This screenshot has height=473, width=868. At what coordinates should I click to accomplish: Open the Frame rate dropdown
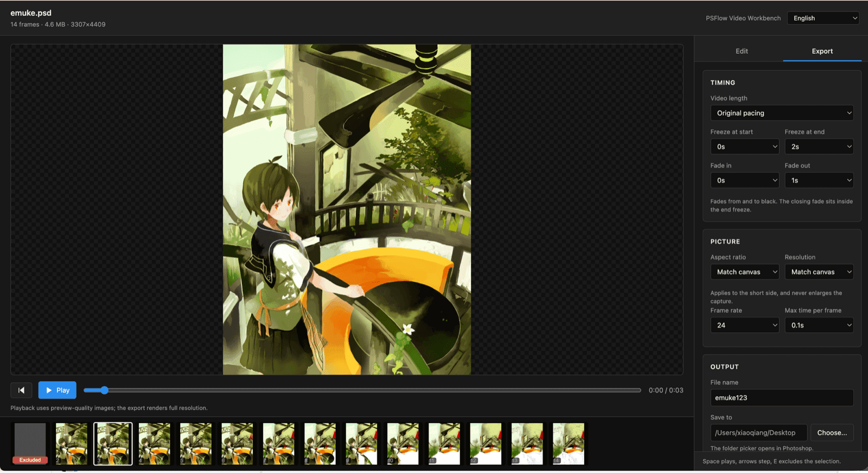pos(745,325)
